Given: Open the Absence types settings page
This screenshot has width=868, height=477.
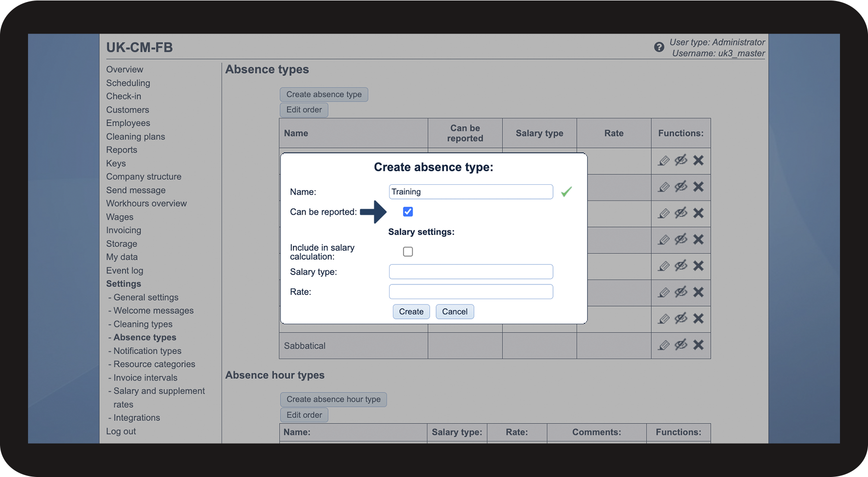Looking at the screenshot, I should 144,337.
